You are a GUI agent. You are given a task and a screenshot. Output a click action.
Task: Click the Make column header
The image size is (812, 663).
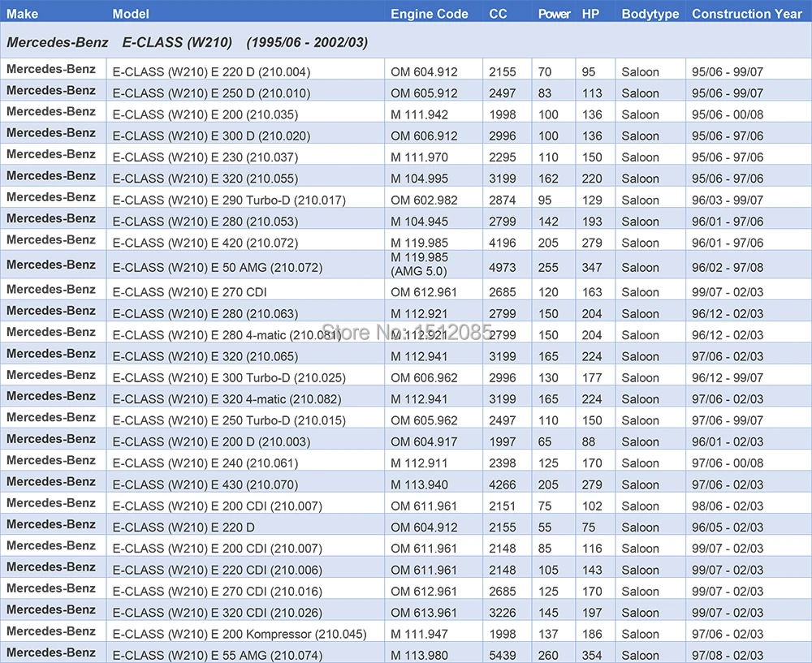(x=22, y=14)
